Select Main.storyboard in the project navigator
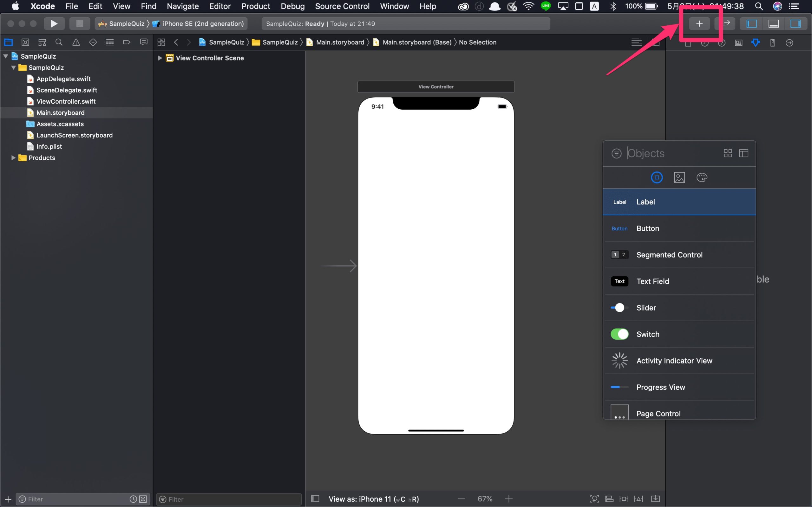Viewport: 812px width, 507px height. coord(61,112)
